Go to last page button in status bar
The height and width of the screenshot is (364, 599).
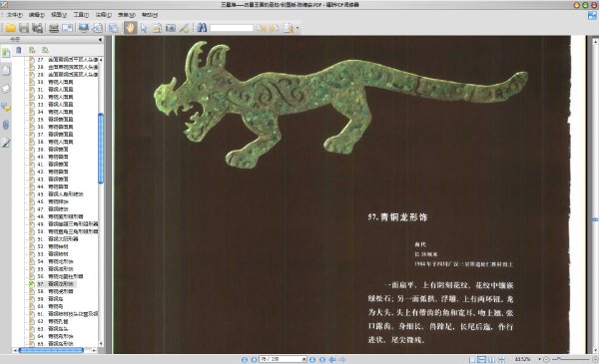(322, 359)
